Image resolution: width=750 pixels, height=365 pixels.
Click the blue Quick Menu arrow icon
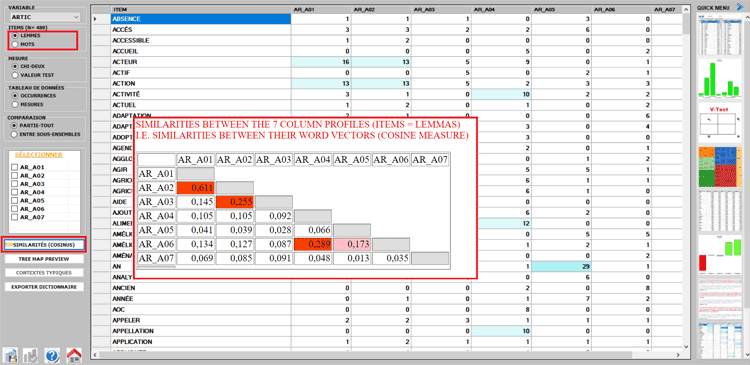pyautogui.click(x=740, y=7)
